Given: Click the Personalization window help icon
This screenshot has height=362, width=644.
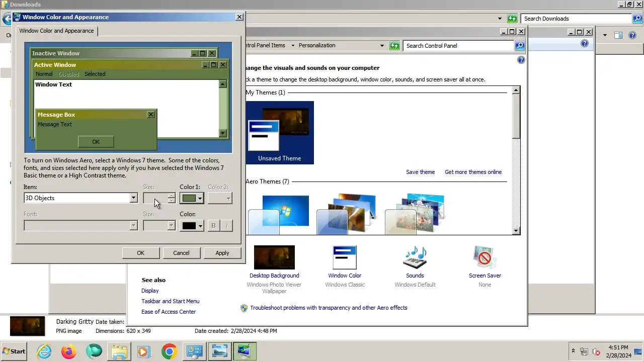Looking at the screenshot, I should coord(521,60).
